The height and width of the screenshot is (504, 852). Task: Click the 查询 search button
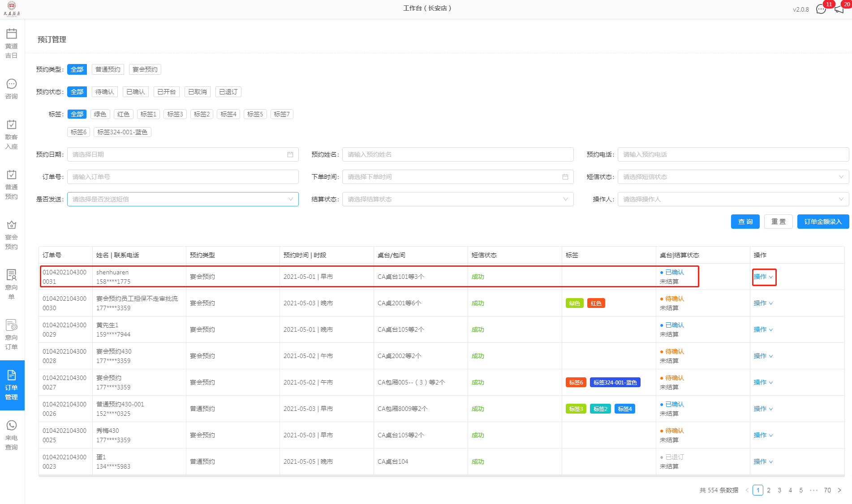click(x=745, y=222)
